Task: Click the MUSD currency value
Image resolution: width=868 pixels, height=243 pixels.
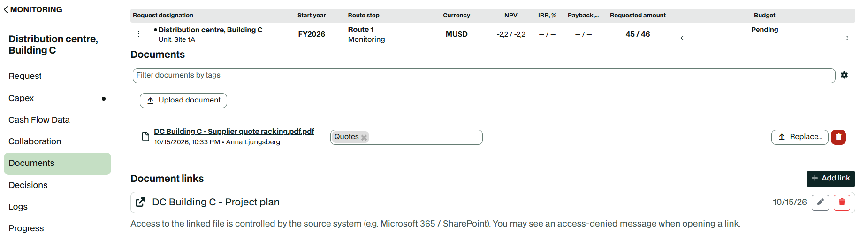Action: pos(457,34)
